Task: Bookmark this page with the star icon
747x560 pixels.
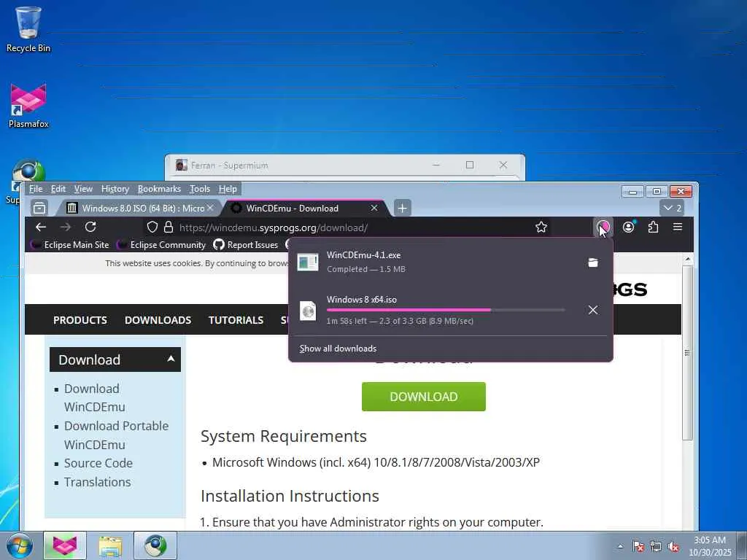Action: point(541,227)
